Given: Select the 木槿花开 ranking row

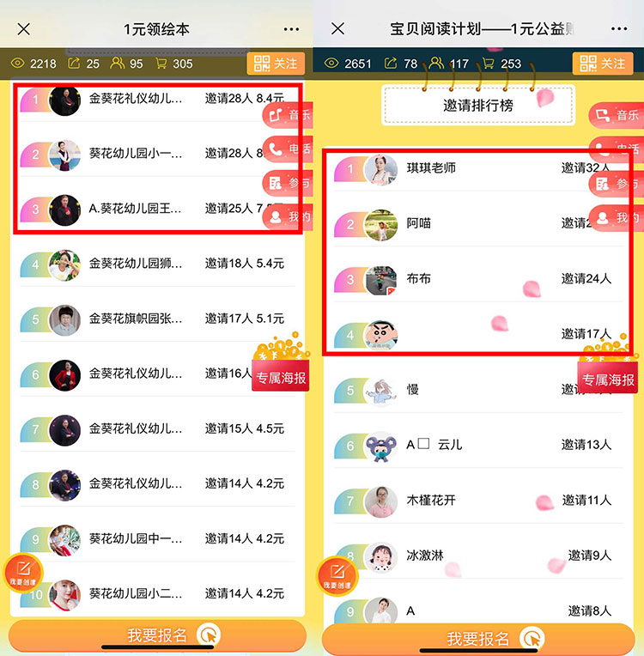Looking at the screenshot, I should click(478, 501).
